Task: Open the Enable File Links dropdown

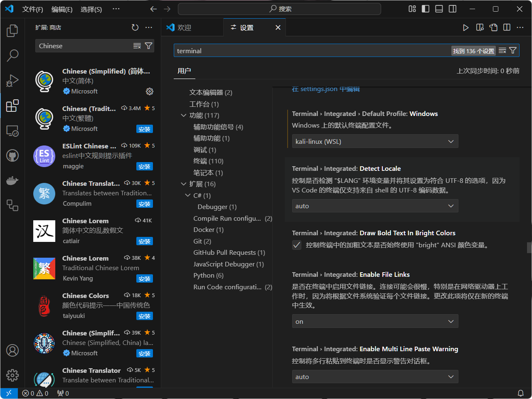Action: click(x=375, y=321)
